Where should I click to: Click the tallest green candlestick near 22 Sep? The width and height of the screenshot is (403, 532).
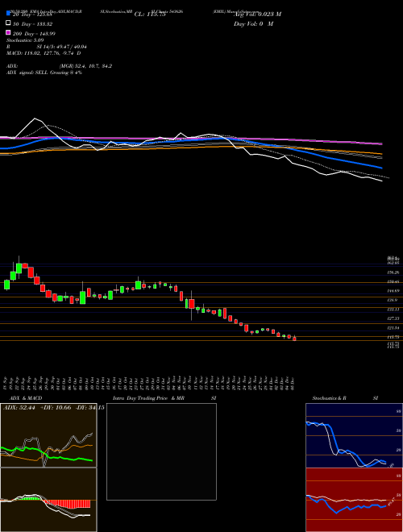19,267
